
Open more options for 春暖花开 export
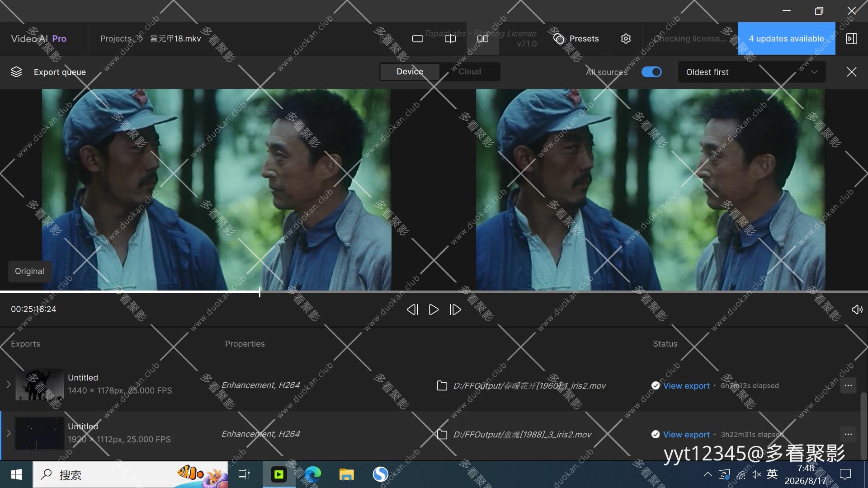pyautogui.click(x=848, y=385)
